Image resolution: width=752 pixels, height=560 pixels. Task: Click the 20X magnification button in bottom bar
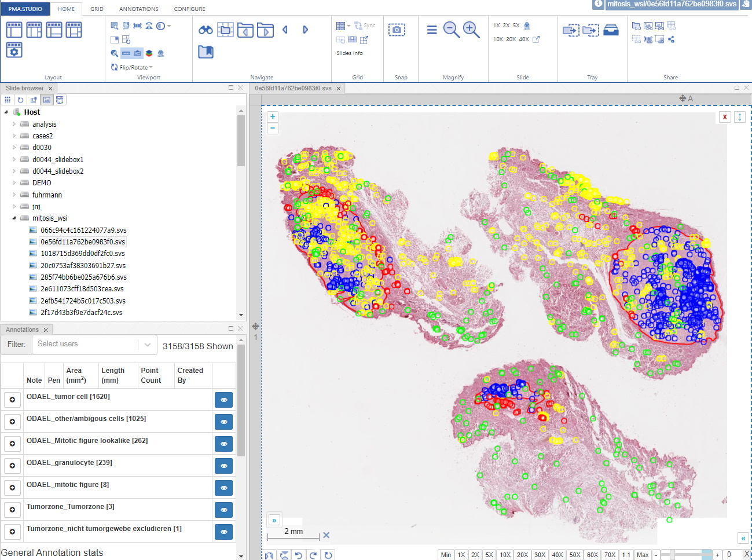pos(522,555)
